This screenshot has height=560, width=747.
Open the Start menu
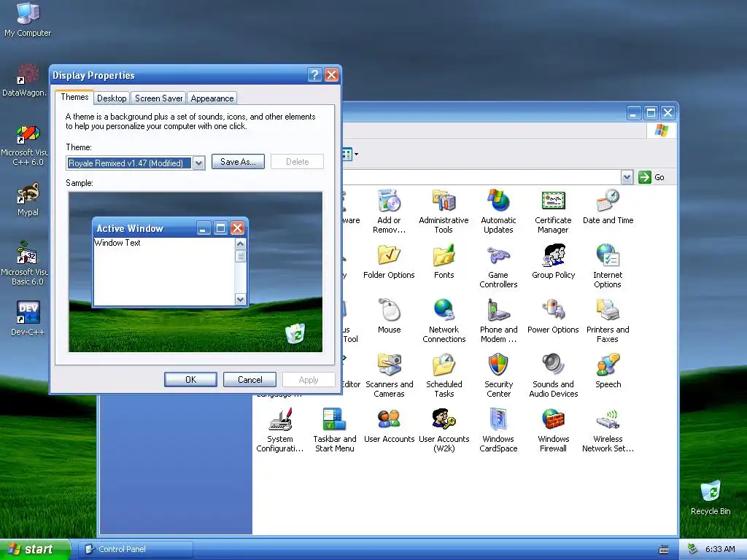[35, 549]
